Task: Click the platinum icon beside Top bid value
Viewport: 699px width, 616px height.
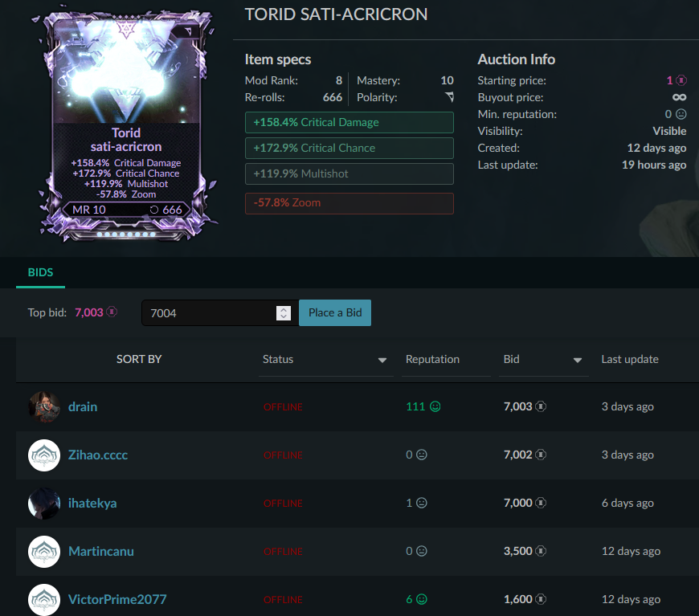Action: point(112,312)
